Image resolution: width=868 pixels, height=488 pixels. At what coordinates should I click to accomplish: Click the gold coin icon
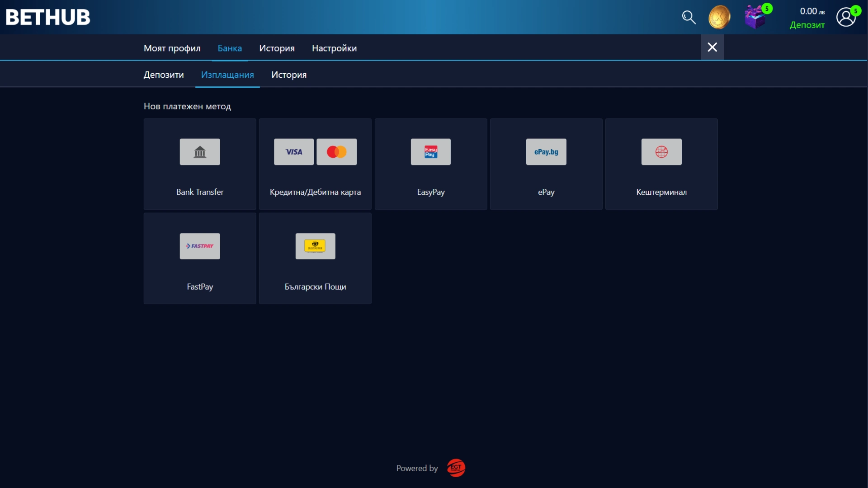(719, 18)
